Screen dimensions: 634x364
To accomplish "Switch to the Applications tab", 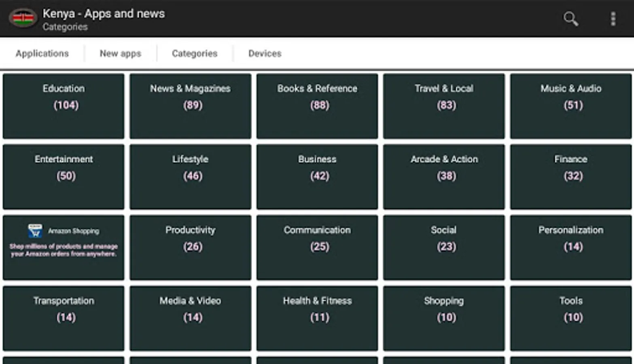I will click(x=42, y=53).
